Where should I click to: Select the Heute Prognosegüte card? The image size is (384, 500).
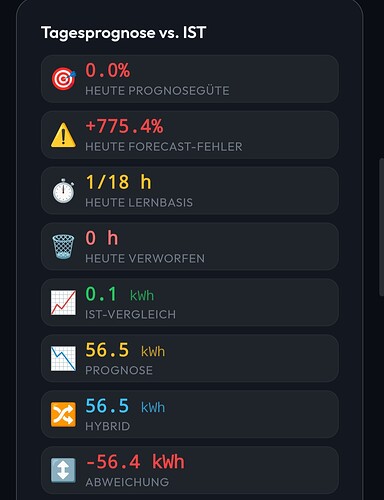coord(190,79)
